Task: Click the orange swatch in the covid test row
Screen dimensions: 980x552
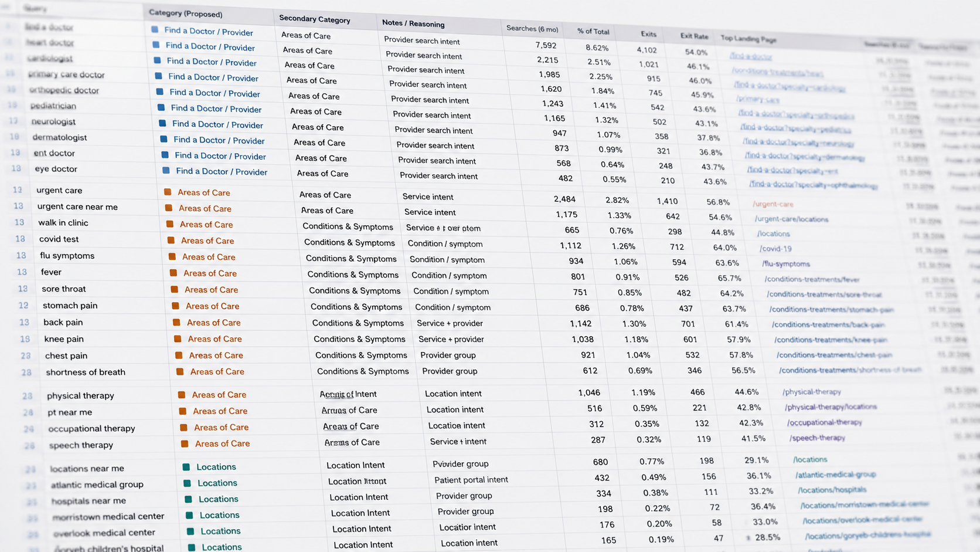Action: (x=171, y=240)
